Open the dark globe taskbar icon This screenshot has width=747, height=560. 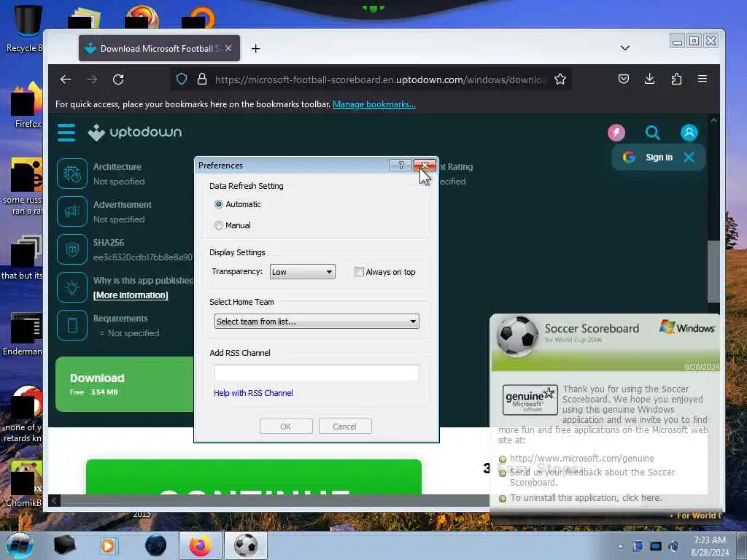[x=155, y=545]
